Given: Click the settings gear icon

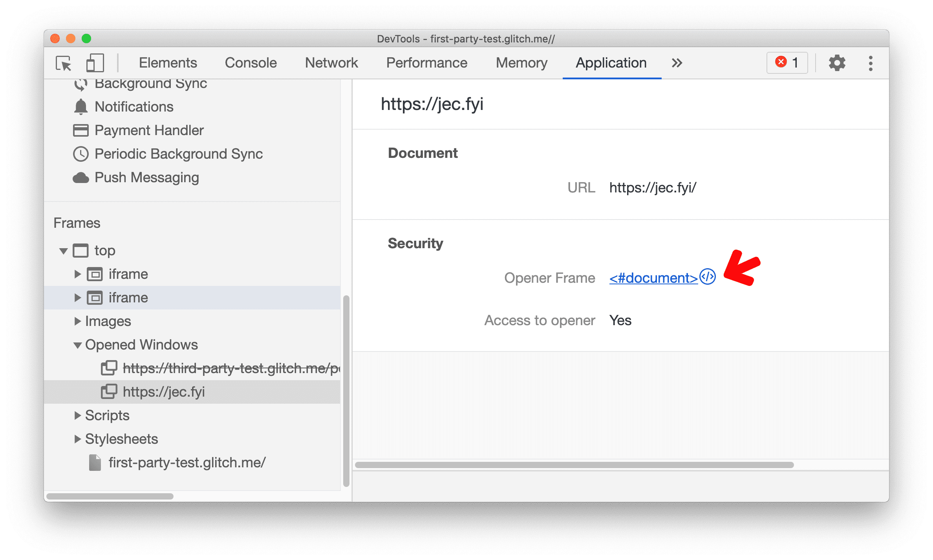Looking at the screenshot, I should (838, 63).
